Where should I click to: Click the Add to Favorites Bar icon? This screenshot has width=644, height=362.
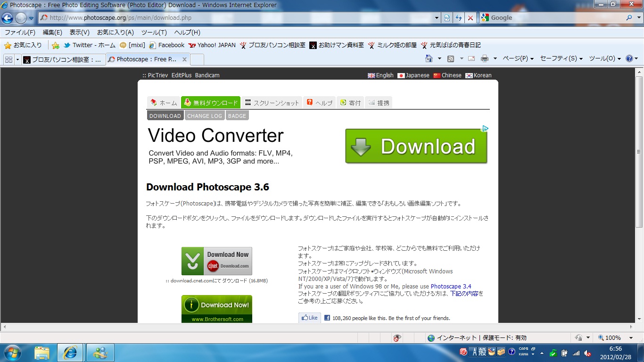56,45
